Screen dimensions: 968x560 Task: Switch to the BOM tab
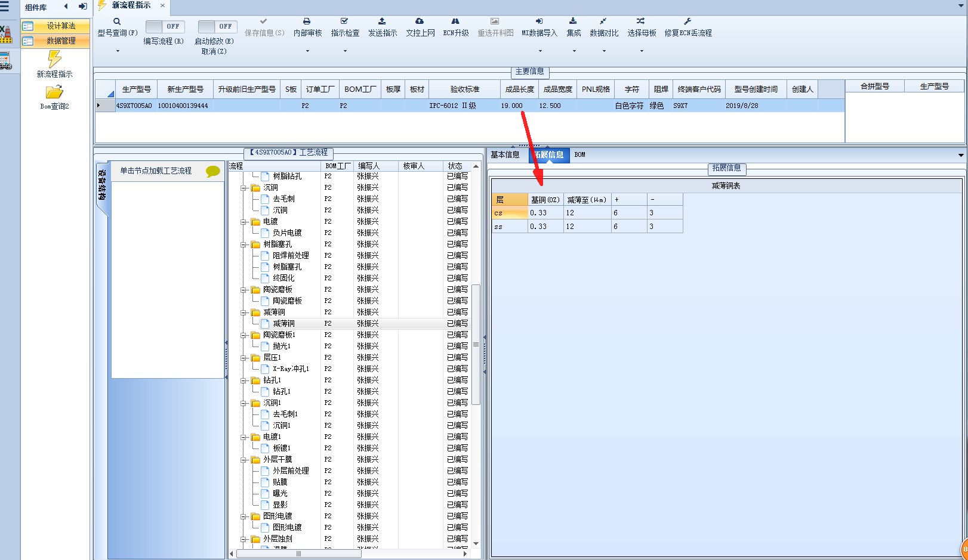579,154
